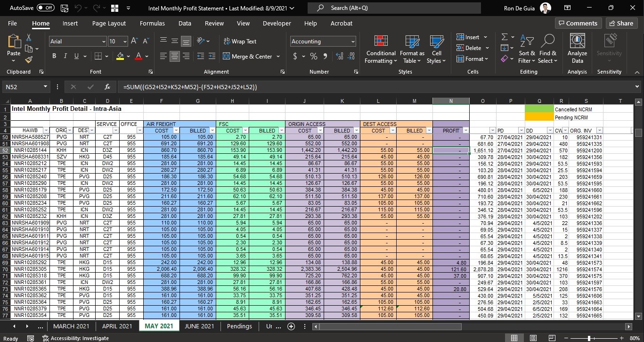Screen dimensions: 644x342
Task: Click the Cut scissors icon
Action: (29, 37)
